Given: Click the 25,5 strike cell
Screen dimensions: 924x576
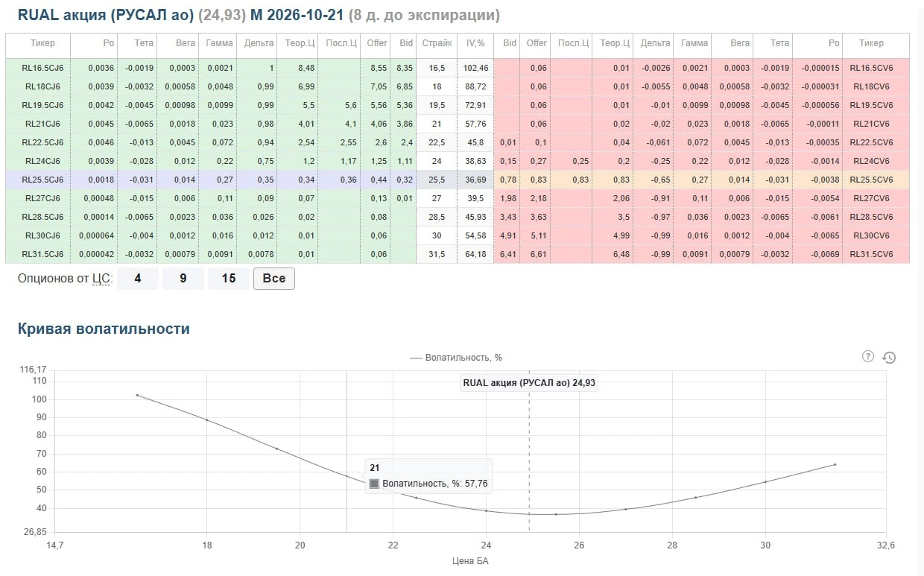Looking at the screenshot, I should click(437, 180).
